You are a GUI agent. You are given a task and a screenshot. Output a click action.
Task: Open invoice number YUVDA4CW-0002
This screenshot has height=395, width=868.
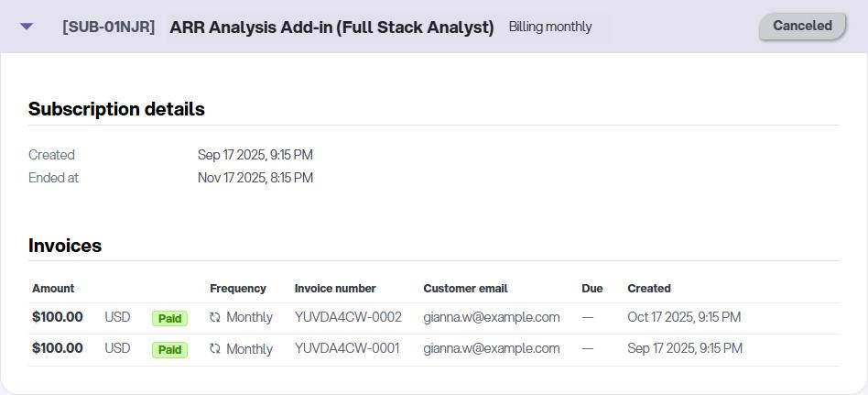pos(348,317)
